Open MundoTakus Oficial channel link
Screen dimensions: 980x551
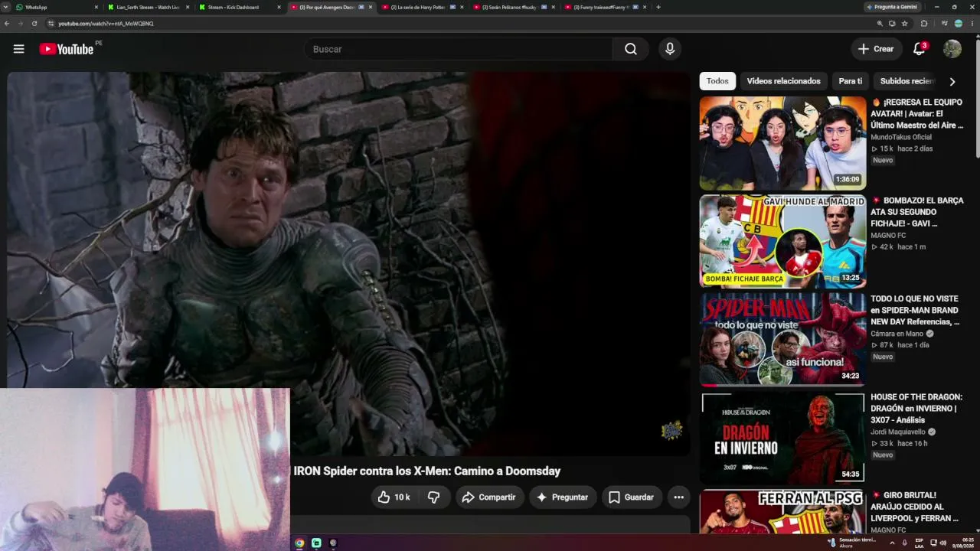coord(901,137)
